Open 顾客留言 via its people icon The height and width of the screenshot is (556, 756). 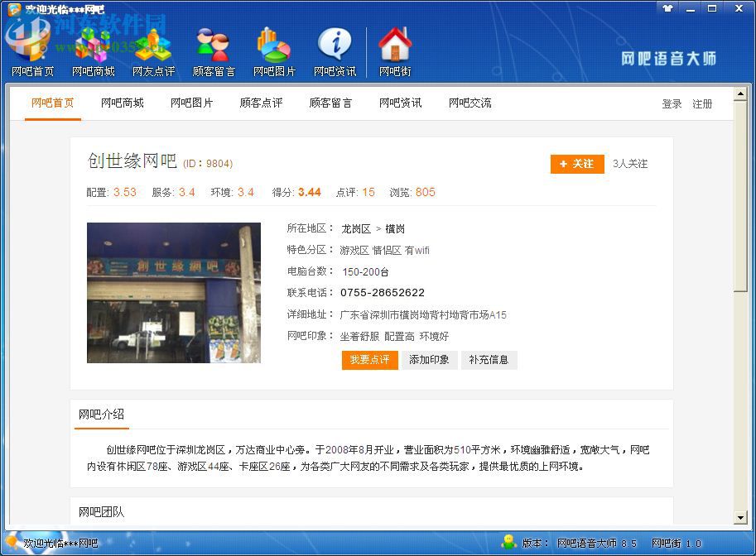(x=213, y=43)
